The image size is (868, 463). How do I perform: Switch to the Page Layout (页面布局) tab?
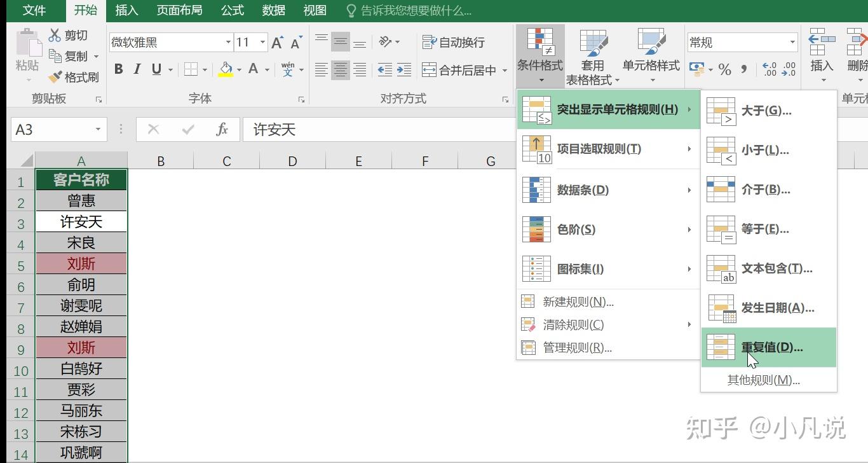coord(179,10)
